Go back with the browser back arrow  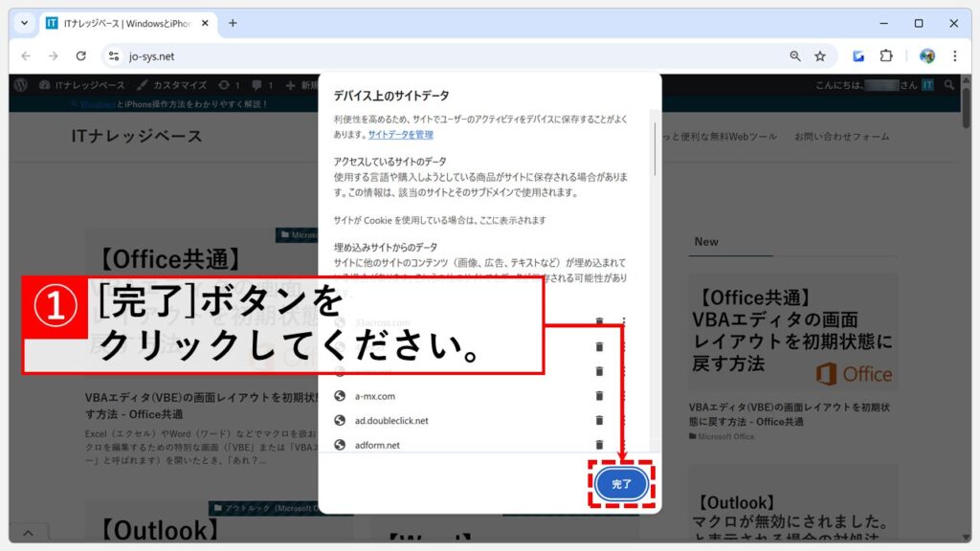(26, 56)
